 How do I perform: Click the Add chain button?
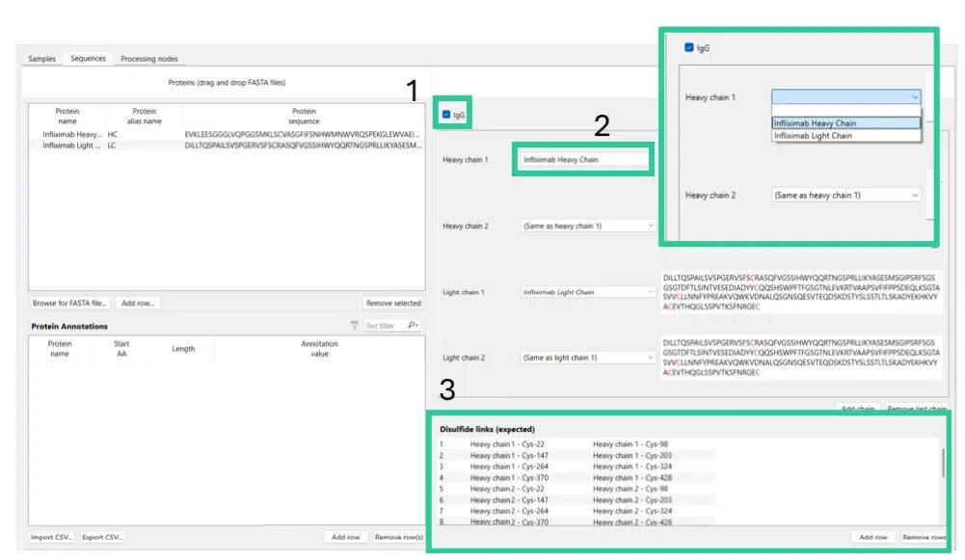click(x=857, y=409)
